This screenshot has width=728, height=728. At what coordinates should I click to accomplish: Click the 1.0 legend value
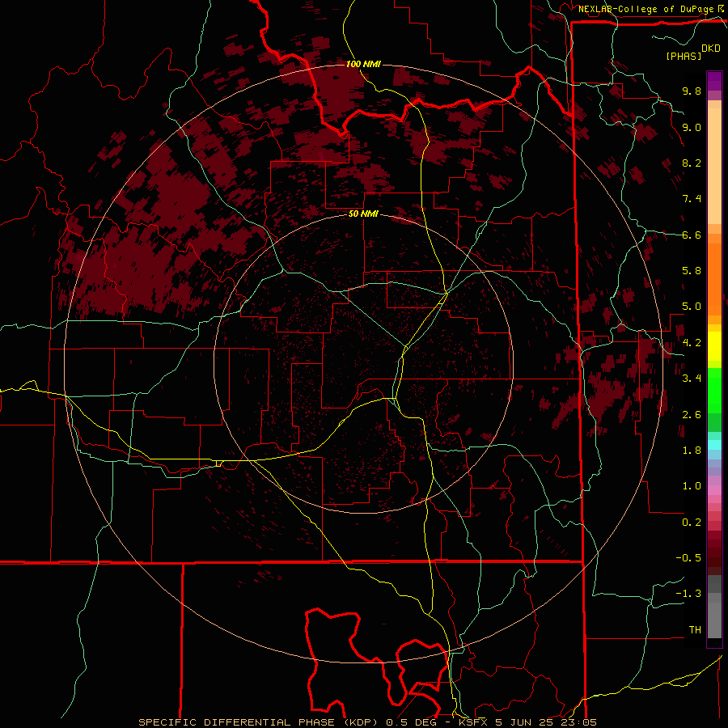[692, 486]
